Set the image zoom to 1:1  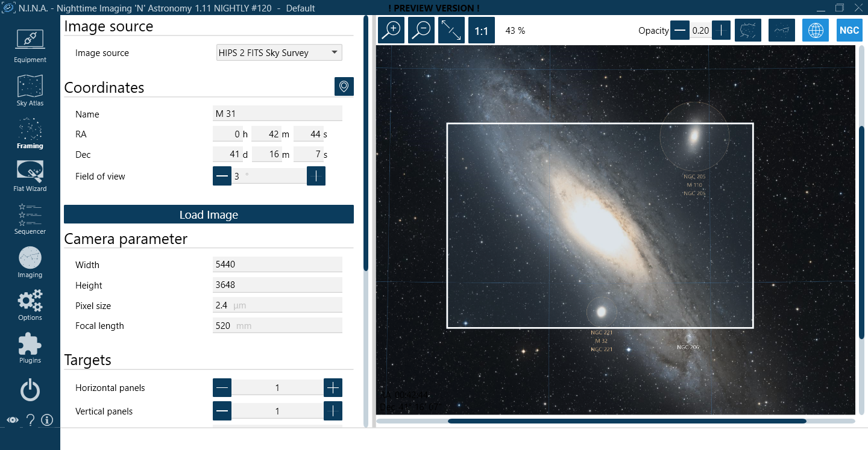point(481,30)
